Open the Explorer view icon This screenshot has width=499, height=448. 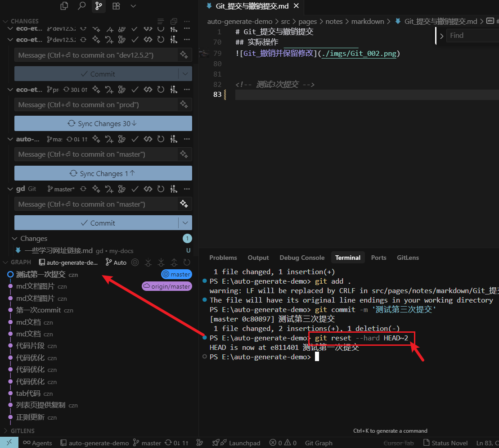click(64, 6)
